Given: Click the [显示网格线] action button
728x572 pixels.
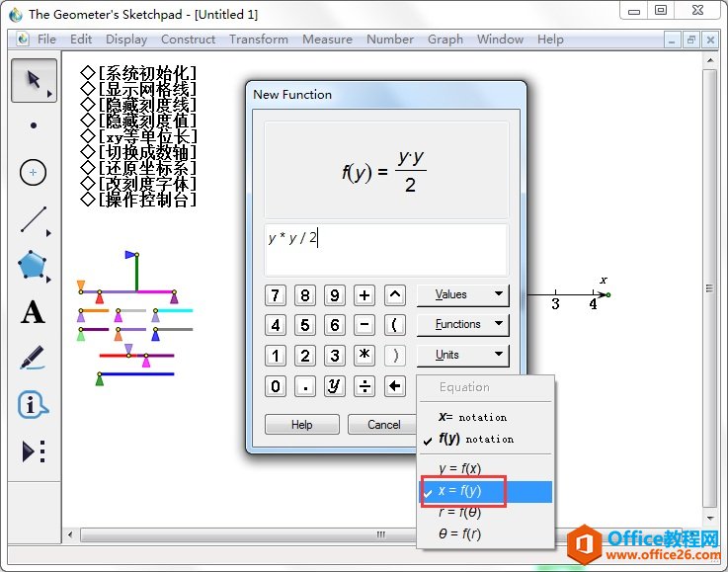Looking at the screenshot, I should tap(138, 89).
